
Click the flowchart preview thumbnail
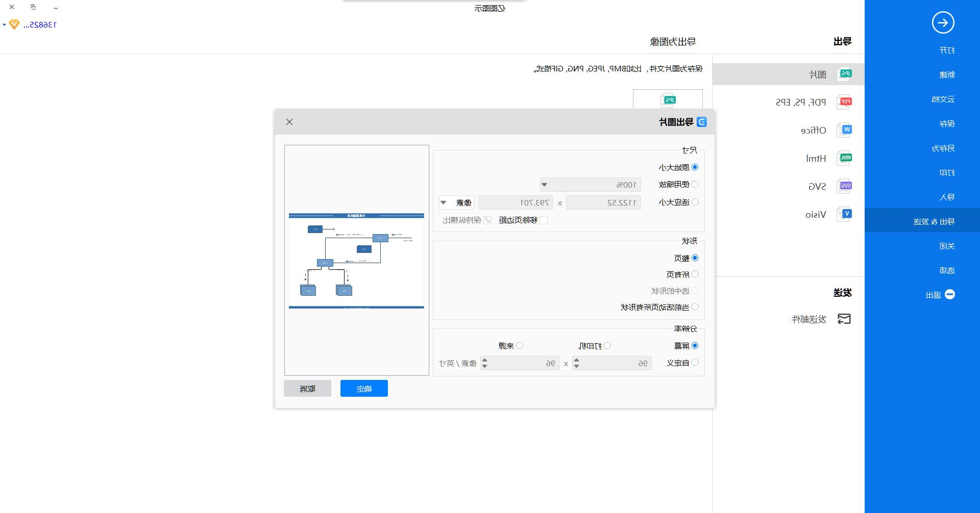tap(356, 261)
